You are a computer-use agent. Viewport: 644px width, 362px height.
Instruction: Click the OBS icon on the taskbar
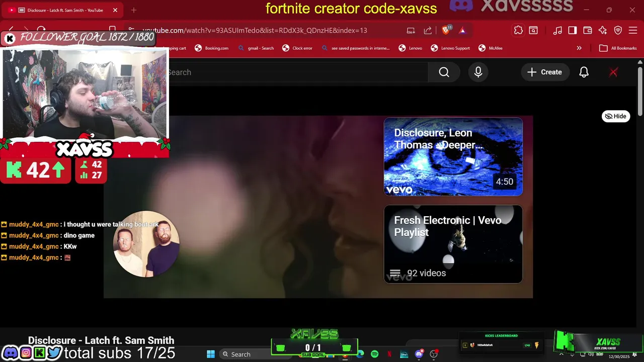pos(434,354)
